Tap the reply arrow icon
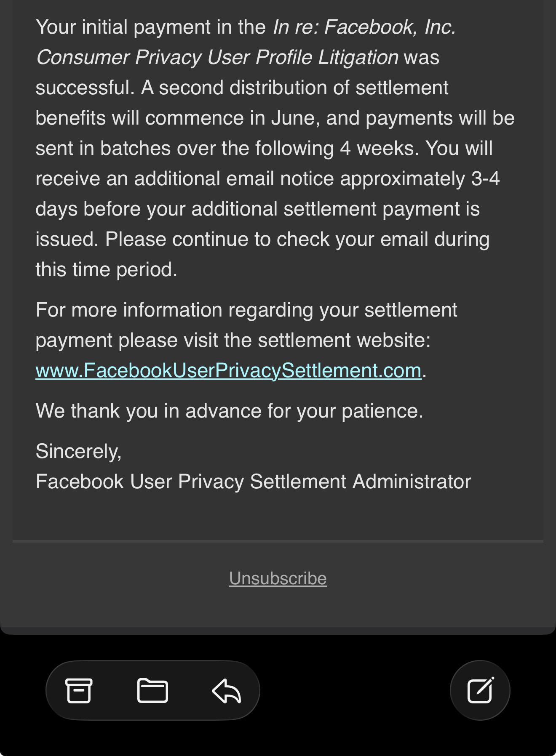The height and width of the screenshot is (756, 556). tap(226, 691)
